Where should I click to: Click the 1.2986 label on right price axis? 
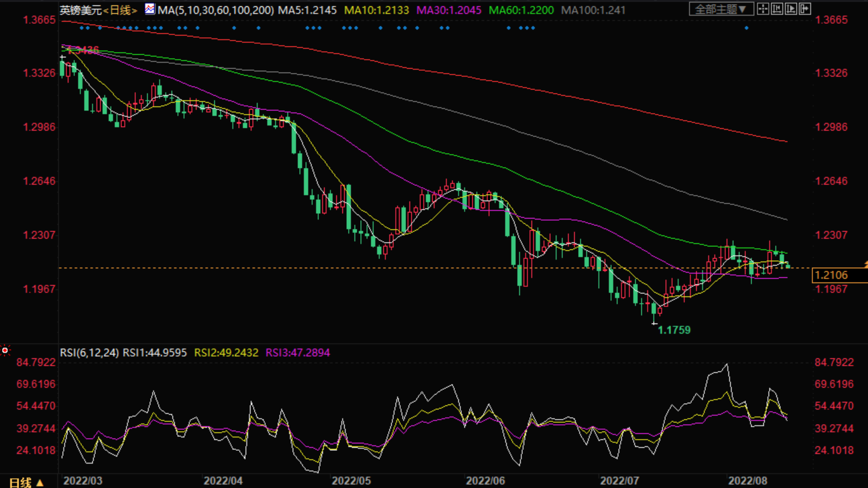832,127
